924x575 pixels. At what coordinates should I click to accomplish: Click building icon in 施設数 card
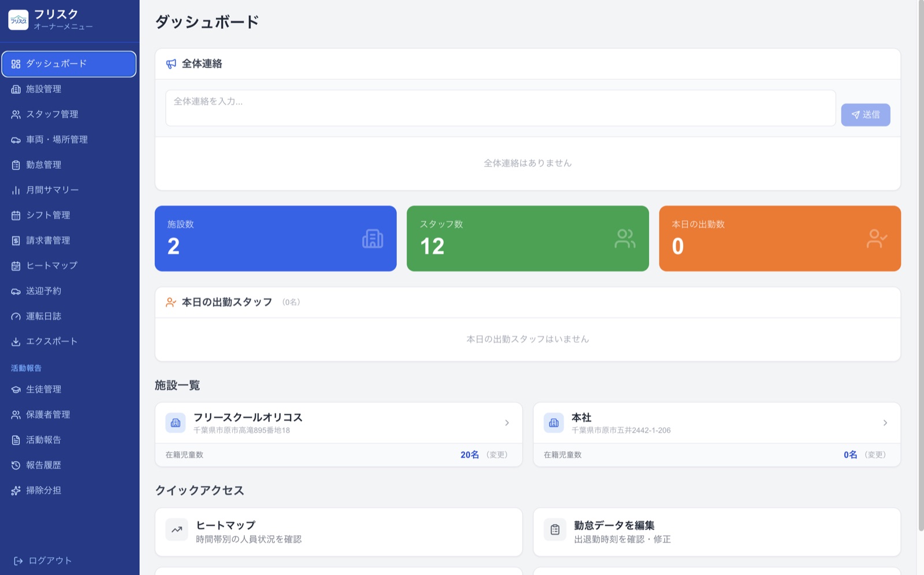[372, 239]
